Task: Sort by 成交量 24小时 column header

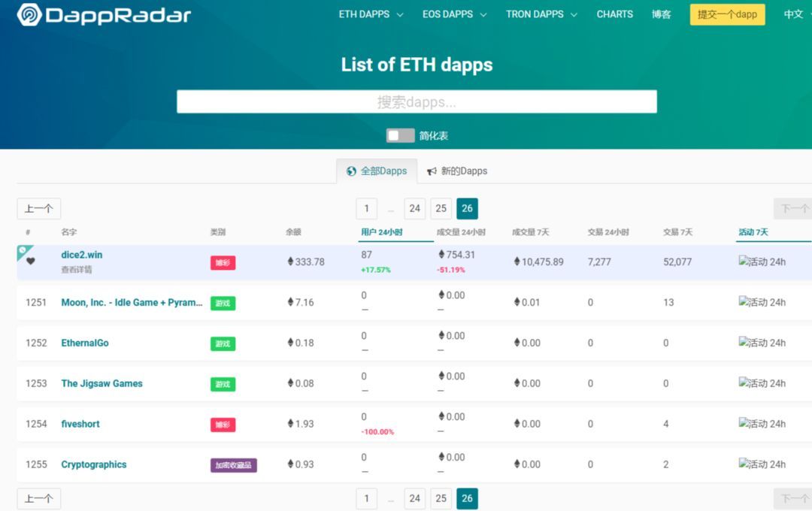Action: 461,232
